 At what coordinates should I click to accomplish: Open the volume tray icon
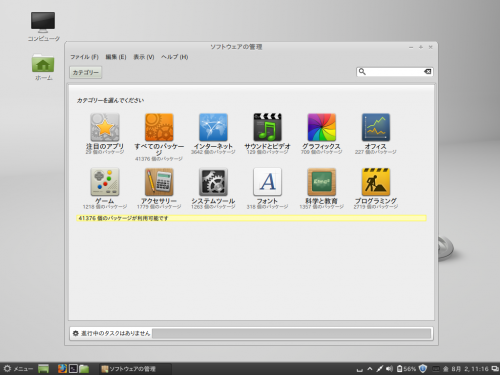pos(389,369)
